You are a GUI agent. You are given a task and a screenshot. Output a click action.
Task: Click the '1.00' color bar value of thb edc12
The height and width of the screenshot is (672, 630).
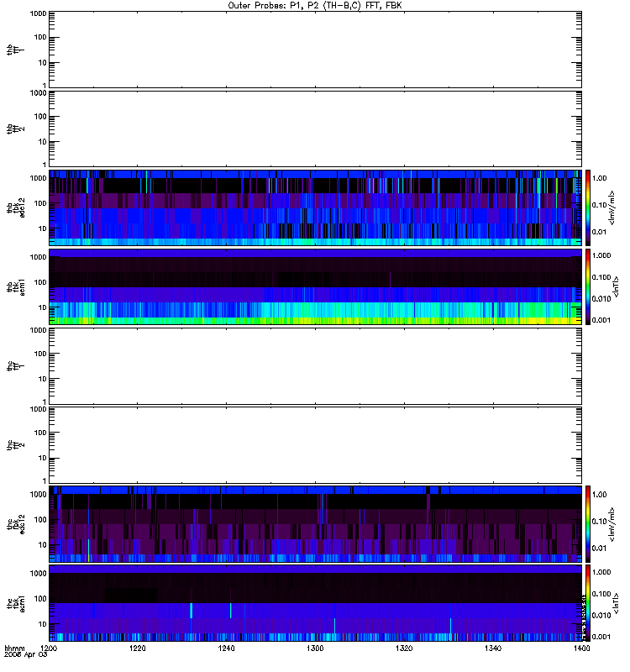600,178
